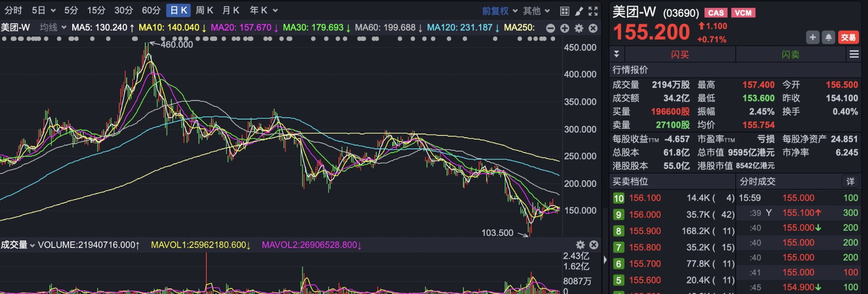
Task: Click the MA20: 157.670 indicator value
Action: tap(244, 27)
